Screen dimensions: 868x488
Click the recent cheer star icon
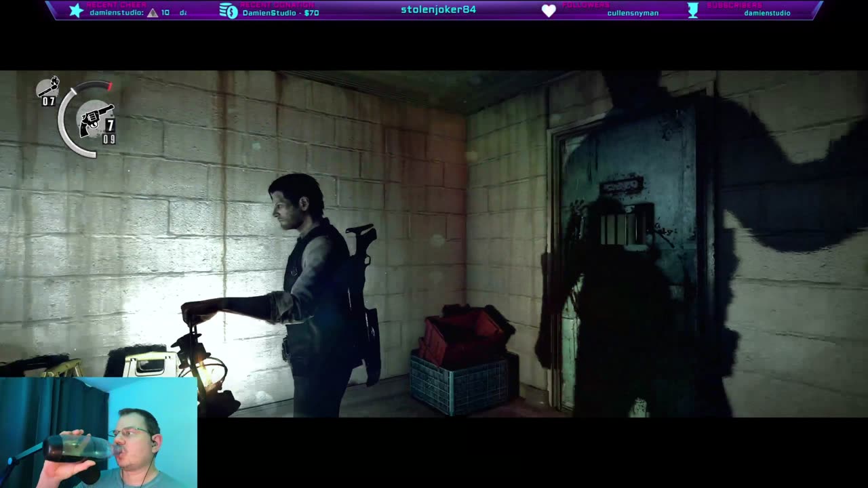pos(77,10)
